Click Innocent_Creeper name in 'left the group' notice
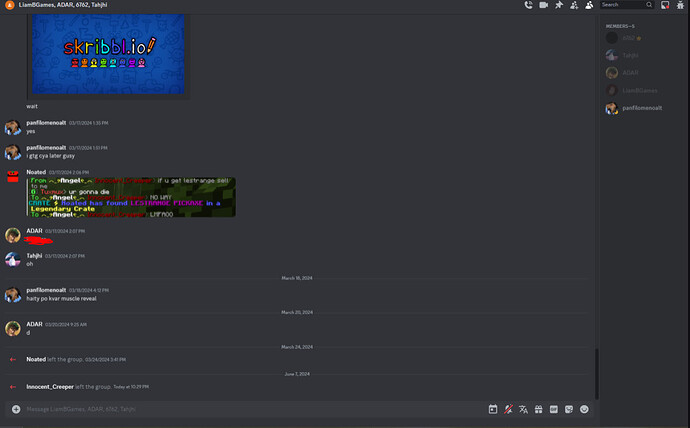The image size is (690, 428). pyautogui.click(x=50, y=387)
